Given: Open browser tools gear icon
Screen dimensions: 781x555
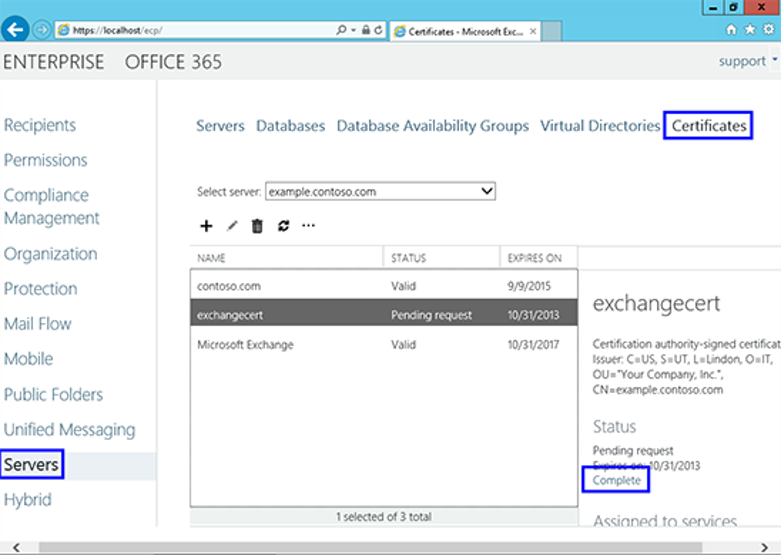Looking at the screenshot, I should pyautogui.click(x=767, y=30).
